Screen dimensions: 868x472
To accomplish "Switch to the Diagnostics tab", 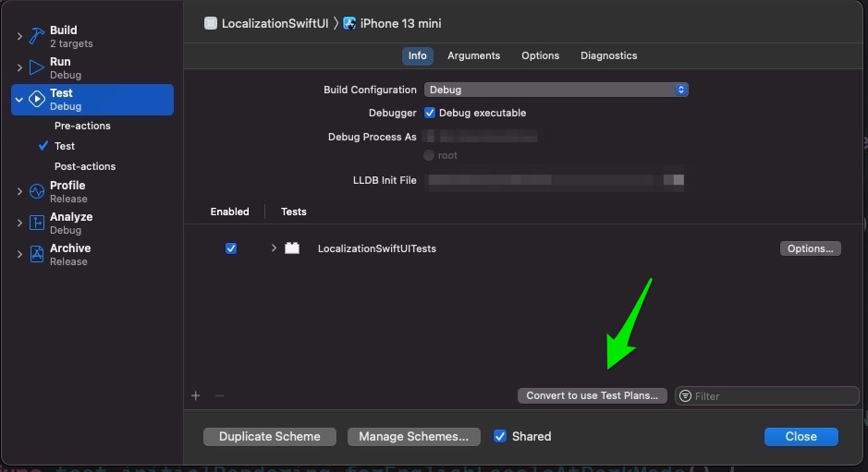I will pos(608,56).
